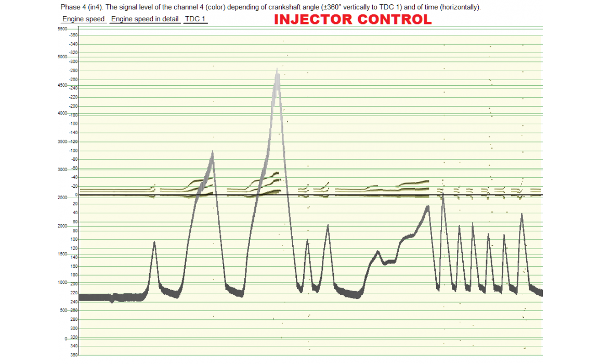601x364 pixels.
Task: Click the black horizontal 0° crankshaft line
Action: pos(364,195)
